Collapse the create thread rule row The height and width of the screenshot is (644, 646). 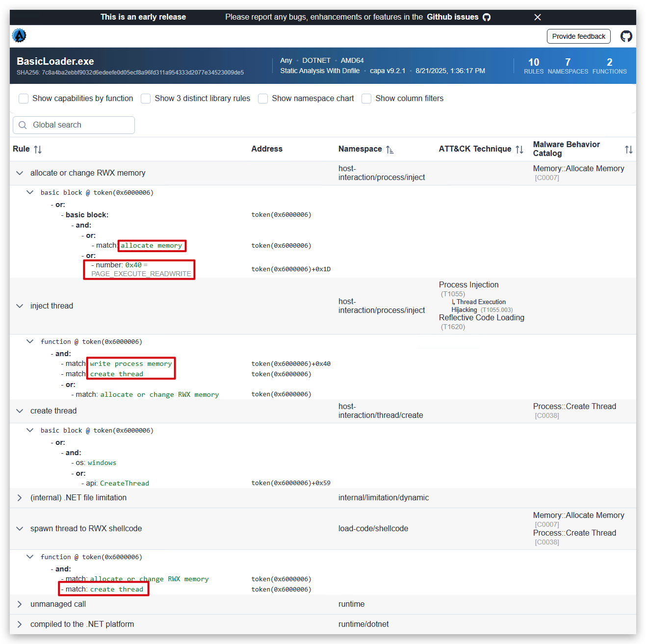click(x=20, y=411)
